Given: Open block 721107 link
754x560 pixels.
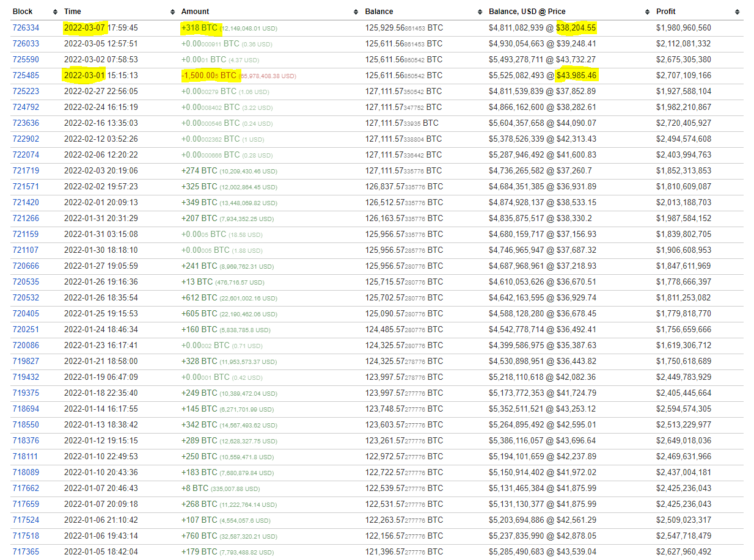Looking at the screenshot, I should 26,250.
